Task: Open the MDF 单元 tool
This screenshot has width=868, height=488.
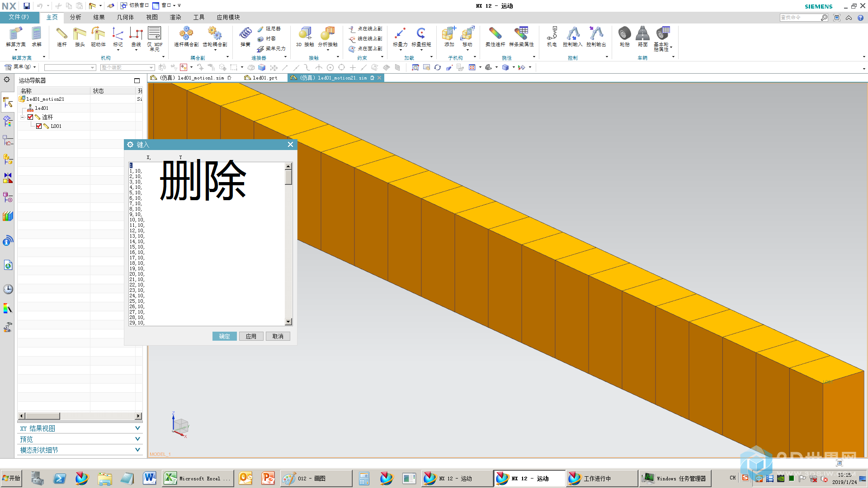Action: click(155, 38)
